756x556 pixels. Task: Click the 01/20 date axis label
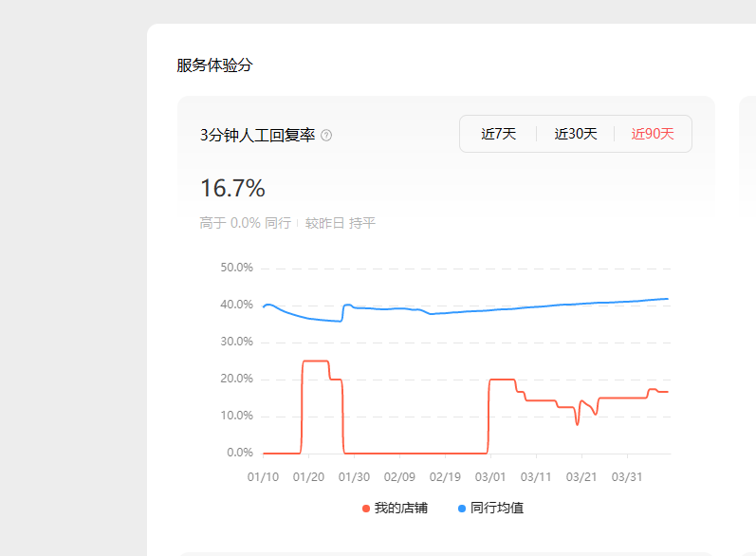tap(308, 477)
